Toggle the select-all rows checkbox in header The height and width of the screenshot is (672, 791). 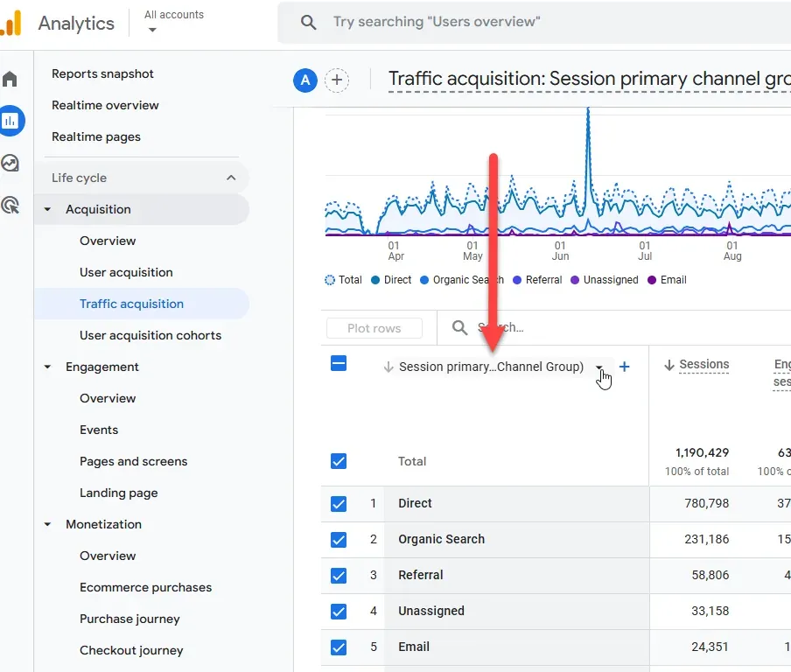pos(339,363)
